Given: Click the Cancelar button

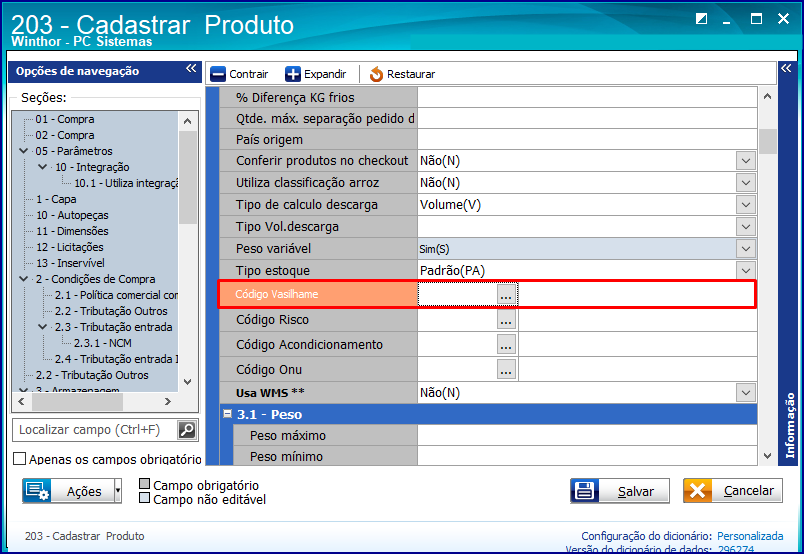Looking at the screenshot, I should (x=733, y=491).
